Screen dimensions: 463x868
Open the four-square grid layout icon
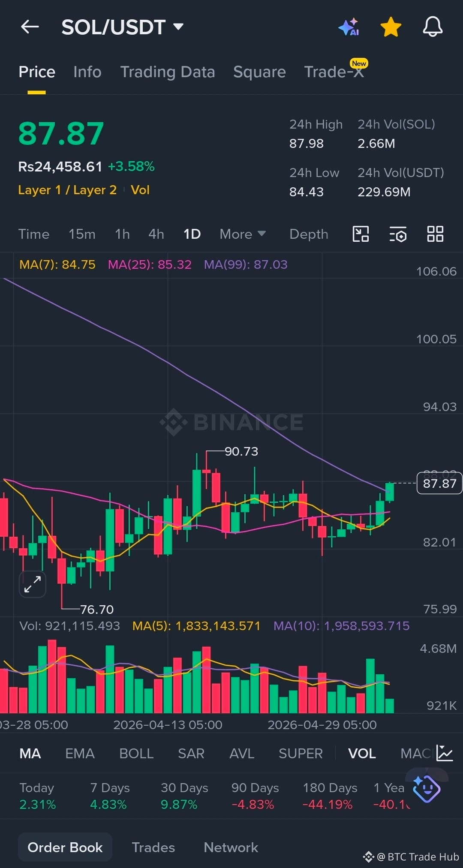[x=435, y=234]
